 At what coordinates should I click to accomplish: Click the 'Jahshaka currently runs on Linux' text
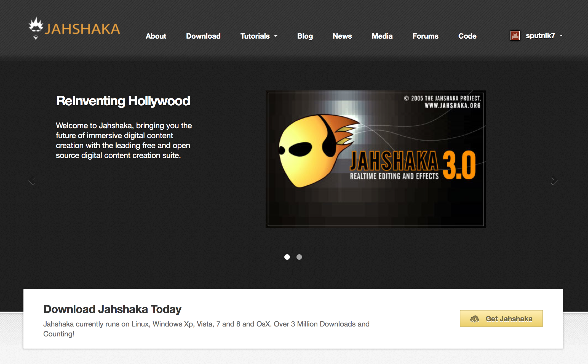click(206, 329)
